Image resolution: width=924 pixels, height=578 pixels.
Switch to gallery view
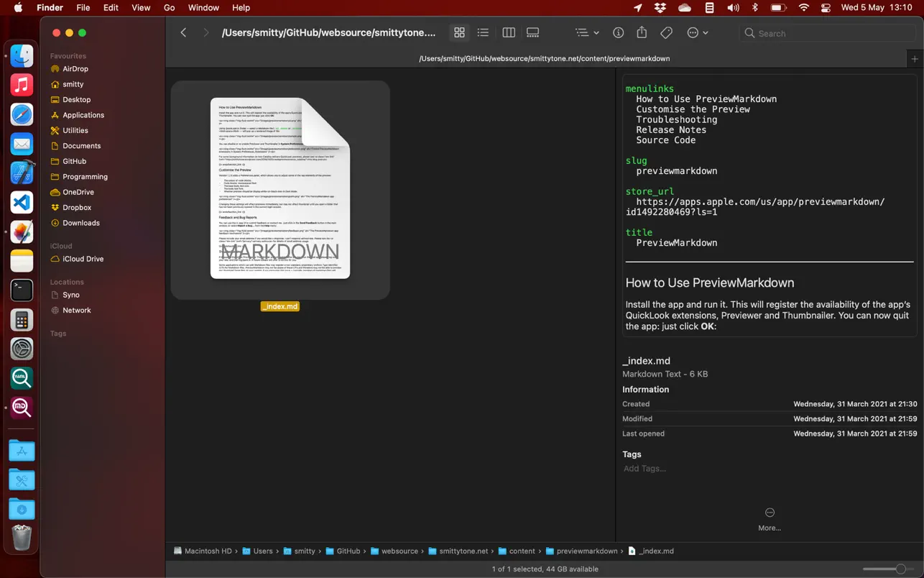pyautogui.click(x=532, y=33)
